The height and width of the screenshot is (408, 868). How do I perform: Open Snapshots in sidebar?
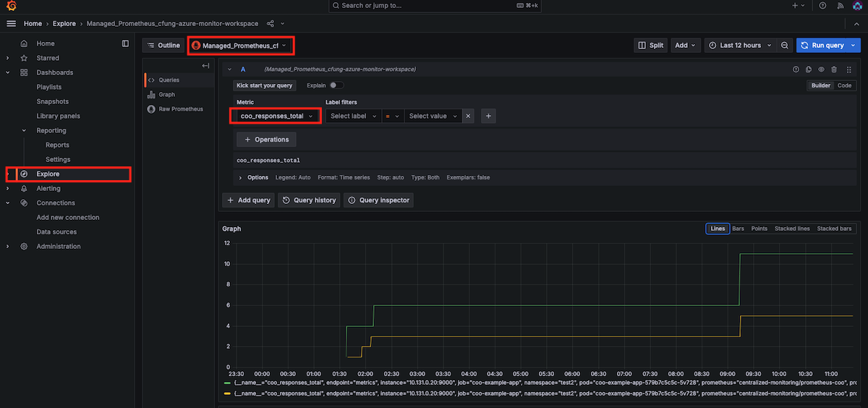pos(53,101)
